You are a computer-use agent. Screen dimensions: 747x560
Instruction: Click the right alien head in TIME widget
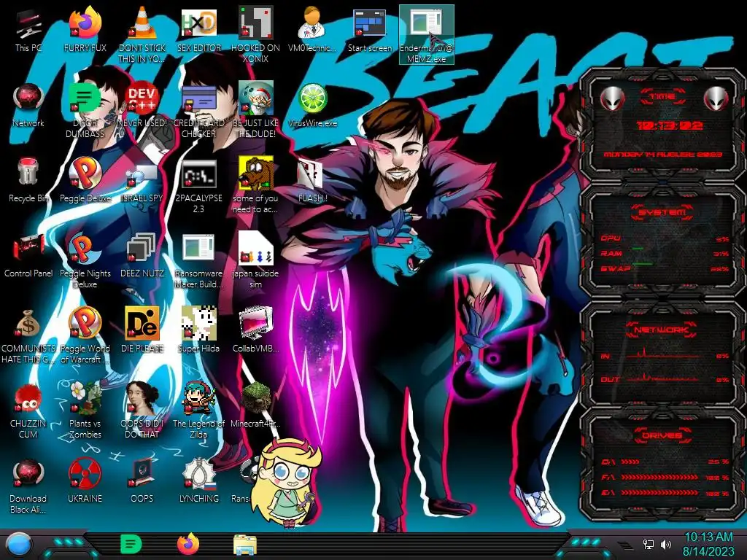716,99
